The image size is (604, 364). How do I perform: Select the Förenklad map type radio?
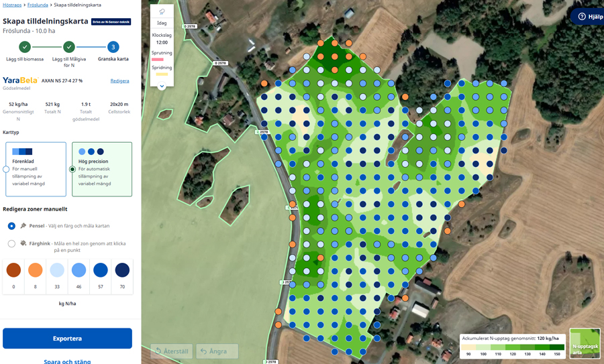6,170
